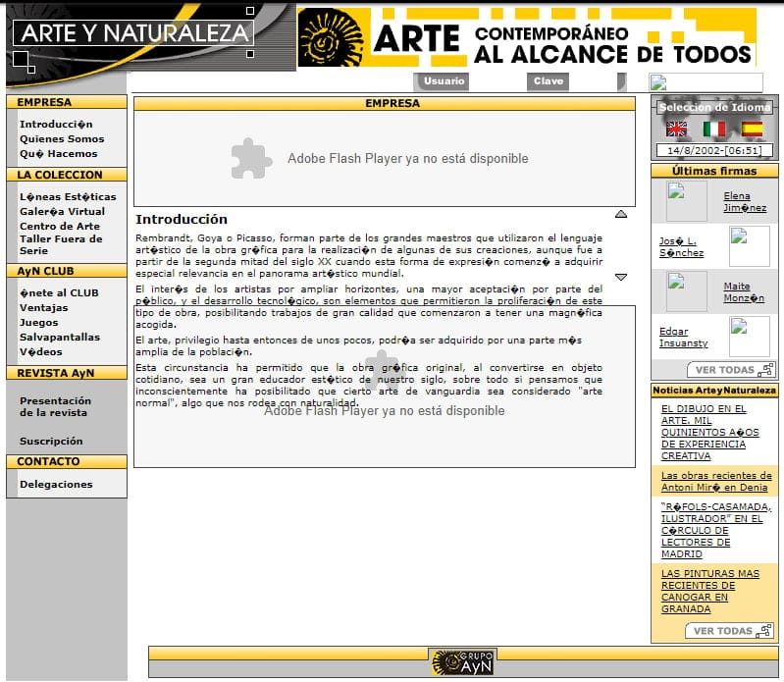Read news about Canogar en Granada
The image size is (784, 682).
(x=710, y=592)
